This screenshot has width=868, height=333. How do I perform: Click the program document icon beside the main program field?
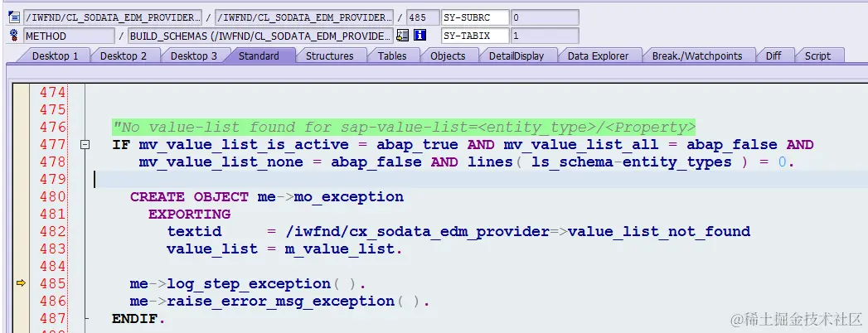[x=14, y=17]
